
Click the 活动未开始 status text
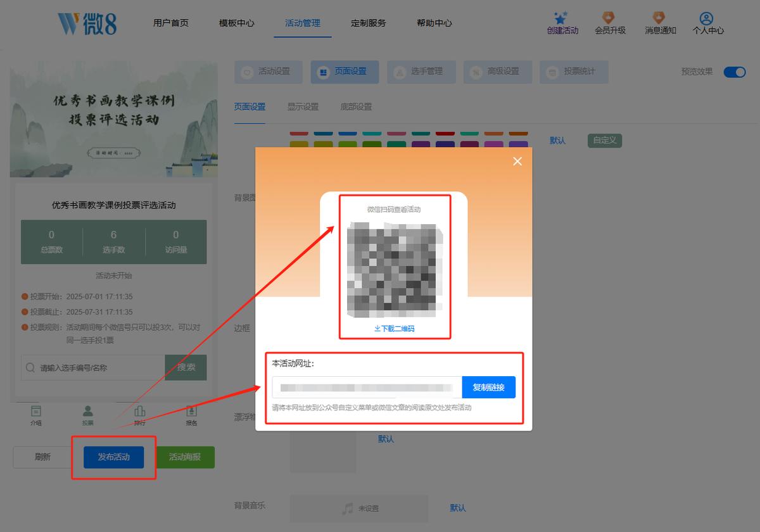click(113, 275)
